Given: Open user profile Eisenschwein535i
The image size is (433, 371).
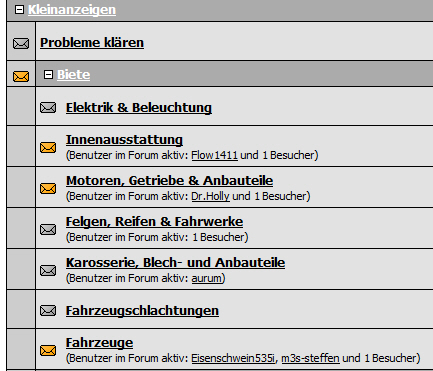Looking at the screenshot, I should [233, 358].
